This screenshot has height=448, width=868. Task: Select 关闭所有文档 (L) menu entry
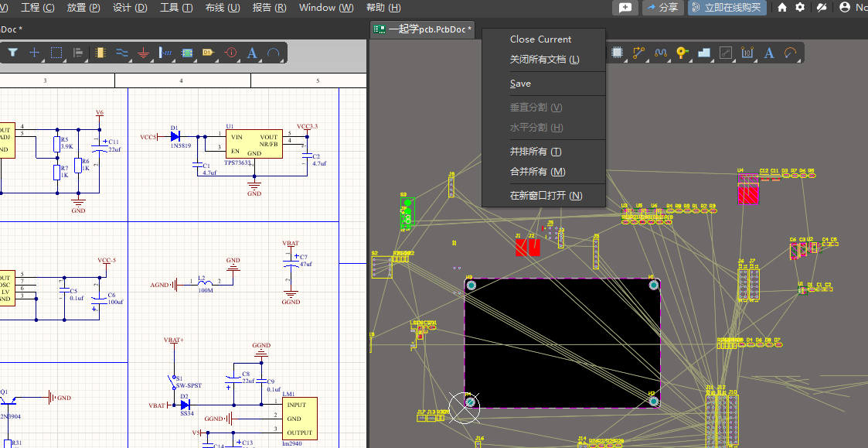point(543,60)
